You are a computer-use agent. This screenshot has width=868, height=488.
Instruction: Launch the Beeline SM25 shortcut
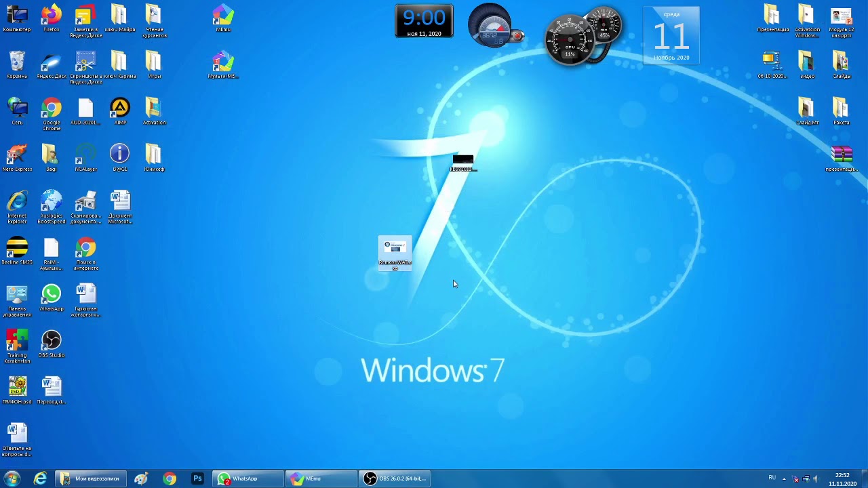pos(17,251)
